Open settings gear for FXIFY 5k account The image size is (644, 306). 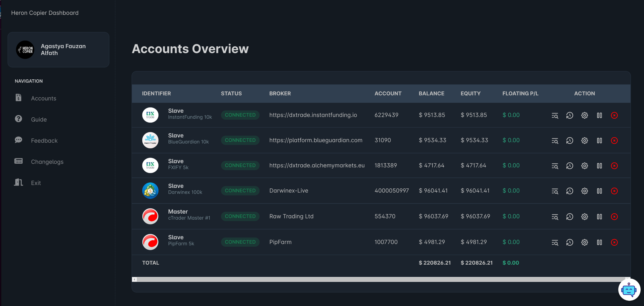click(584, 166)
